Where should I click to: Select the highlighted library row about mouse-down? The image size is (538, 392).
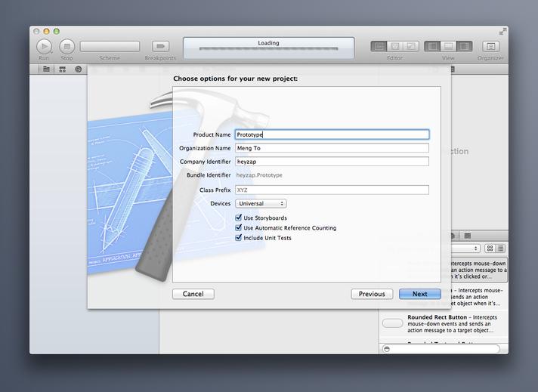[x=479, y=270]
